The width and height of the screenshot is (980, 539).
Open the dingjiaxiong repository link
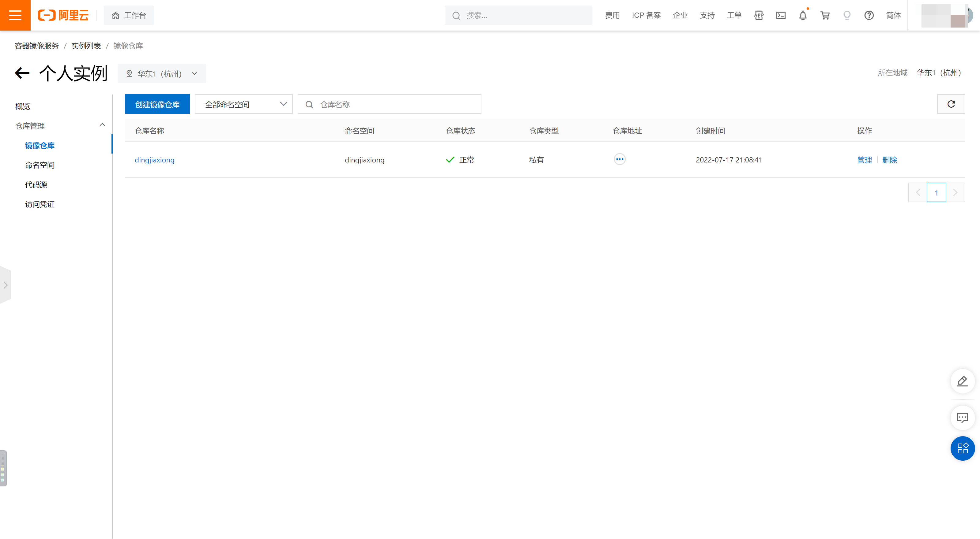154,160
